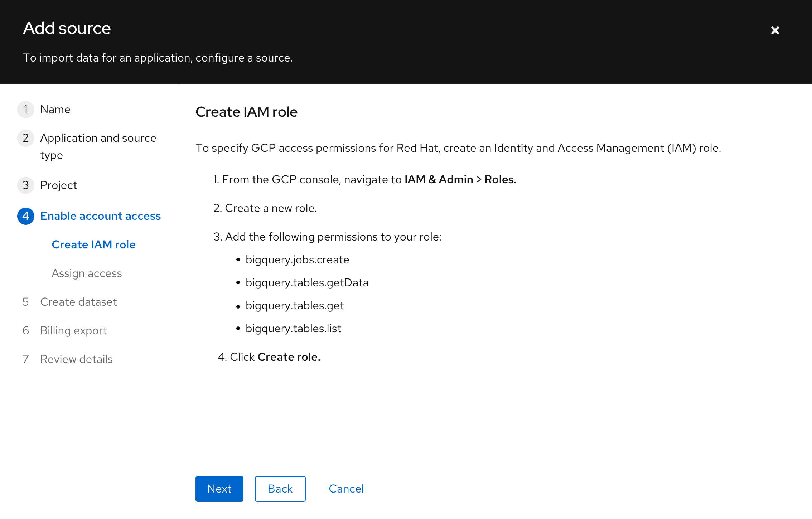
Task: Click the bigquery.jobs.create permission text
Action: 297,259
